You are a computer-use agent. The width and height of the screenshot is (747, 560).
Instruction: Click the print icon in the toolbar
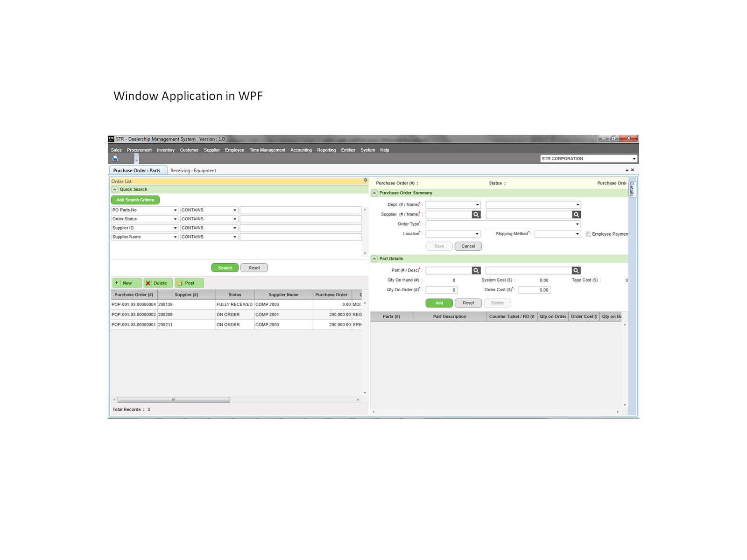(x=115, y=158)
